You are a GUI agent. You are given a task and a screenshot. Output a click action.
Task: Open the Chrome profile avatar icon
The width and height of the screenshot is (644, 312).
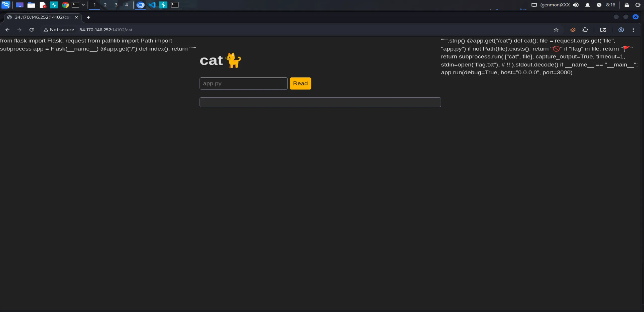tap(621, 30)
